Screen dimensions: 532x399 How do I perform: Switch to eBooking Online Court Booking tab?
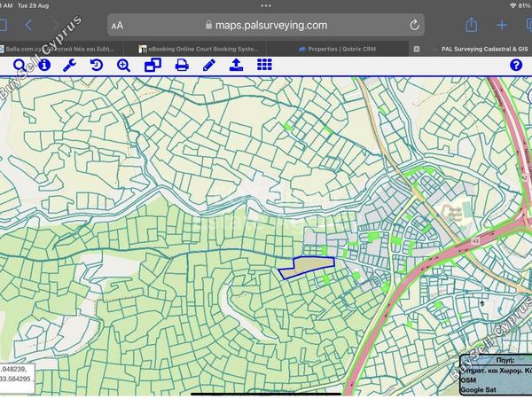(199, 49)
